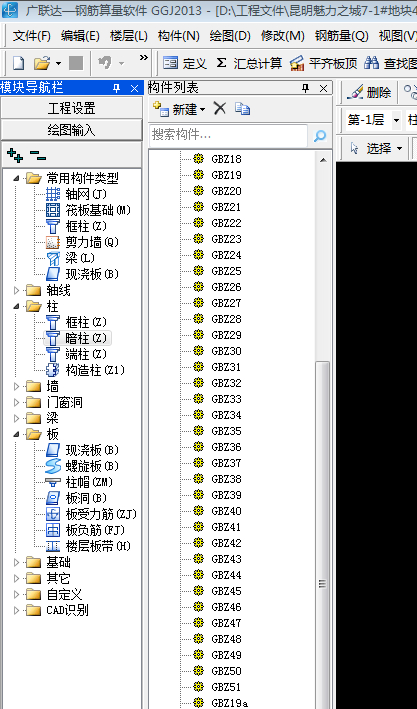Close the 模块导航栏 panel
Screen dimensions: 417x709
point(134,89)
